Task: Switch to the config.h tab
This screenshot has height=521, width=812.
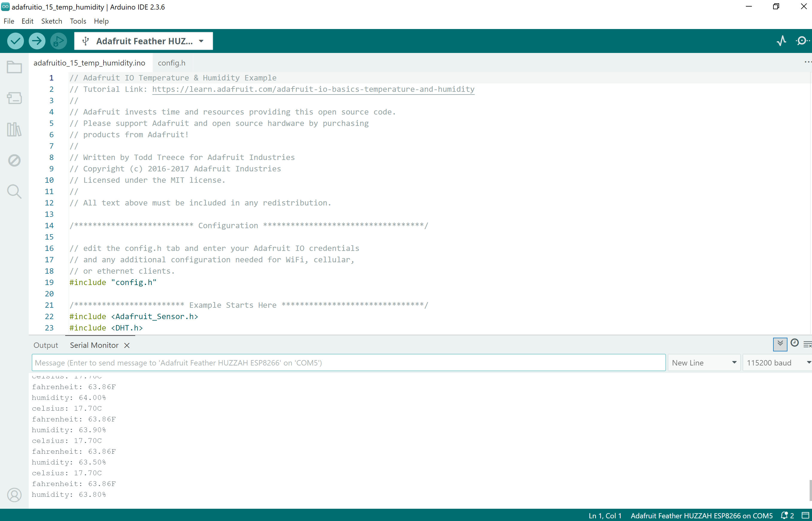Action: [171, 63]
